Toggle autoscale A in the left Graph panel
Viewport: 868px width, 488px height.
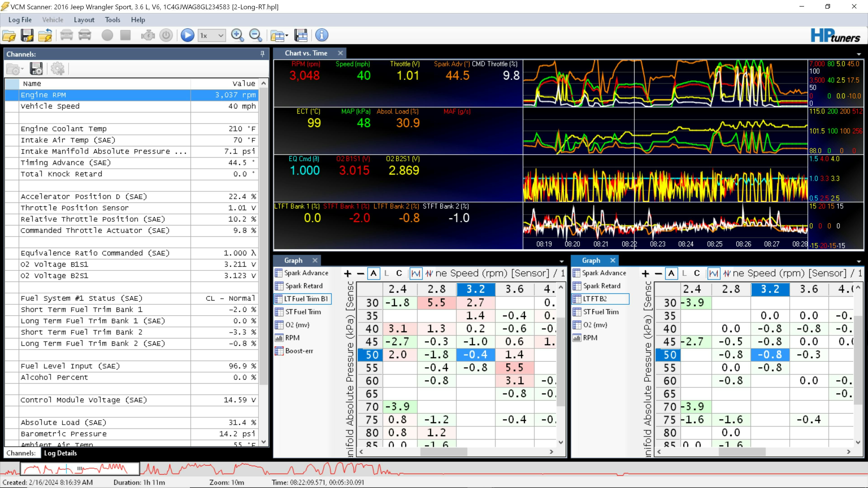374,273
